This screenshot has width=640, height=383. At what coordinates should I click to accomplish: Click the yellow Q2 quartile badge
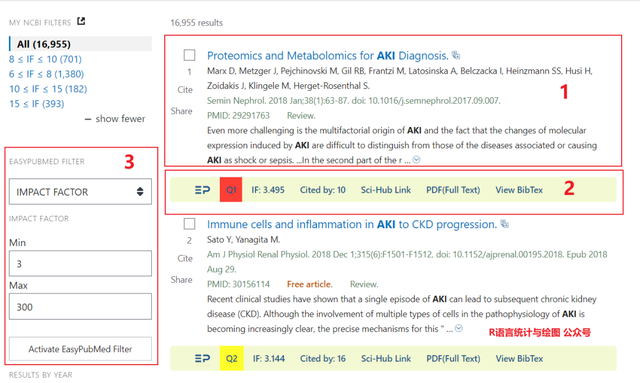231,359
